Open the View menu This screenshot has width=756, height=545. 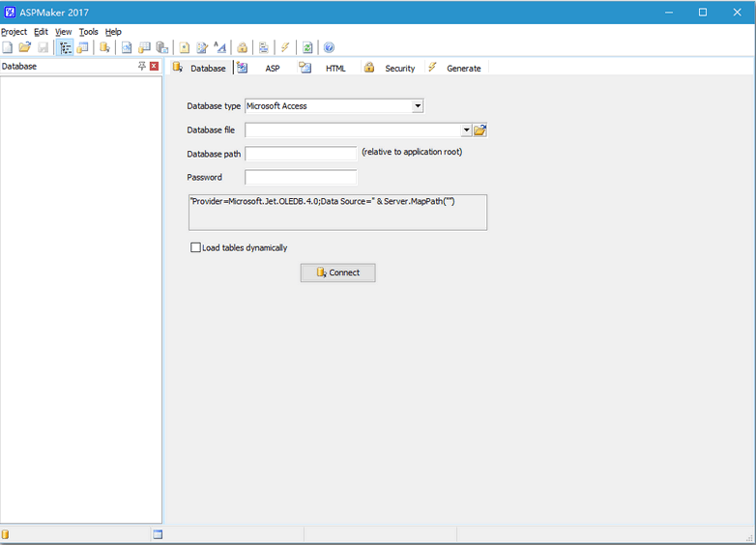[63, 32]
